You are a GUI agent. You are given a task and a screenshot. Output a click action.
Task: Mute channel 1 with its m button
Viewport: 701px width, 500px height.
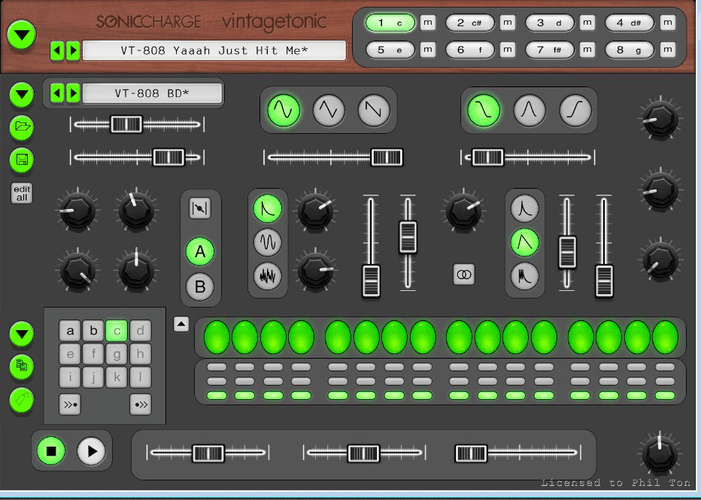tap(428, 22)
